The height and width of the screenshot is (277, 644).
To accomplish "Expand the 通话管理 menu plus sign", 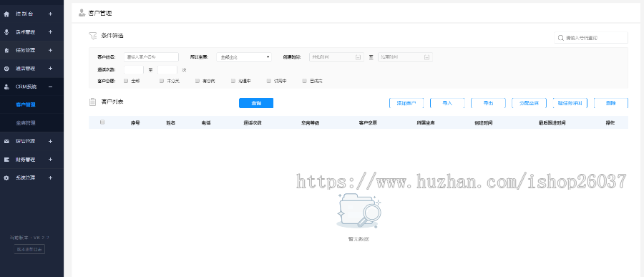I will (50, 69).
